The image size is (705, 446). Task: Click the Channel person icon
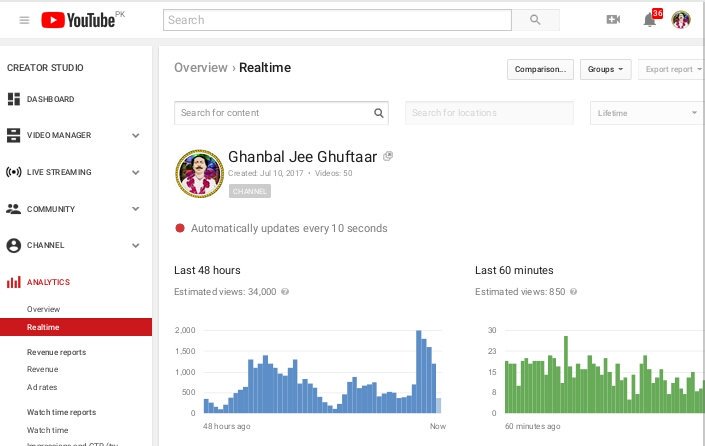click(x=13, y=245)
